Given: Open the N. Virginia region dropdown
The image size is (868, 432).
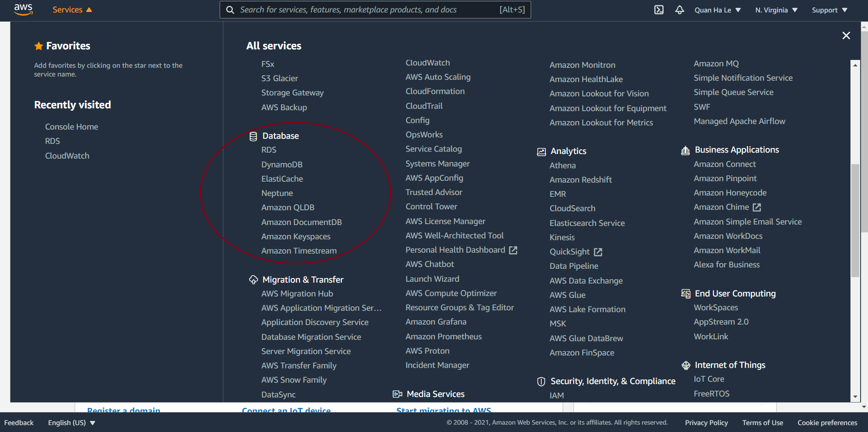Looking at the screenshot, I should tap(776, 10).
